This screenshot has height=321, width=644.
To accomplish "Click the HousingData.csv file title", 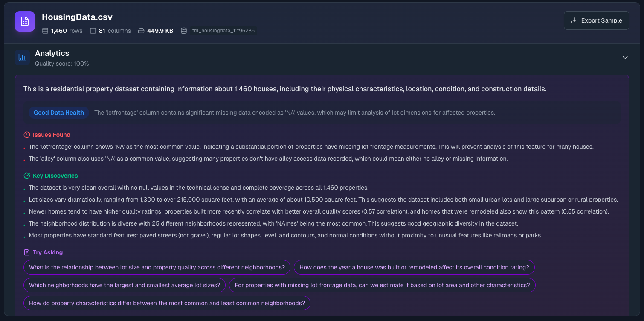I will [x=77, y=17].
